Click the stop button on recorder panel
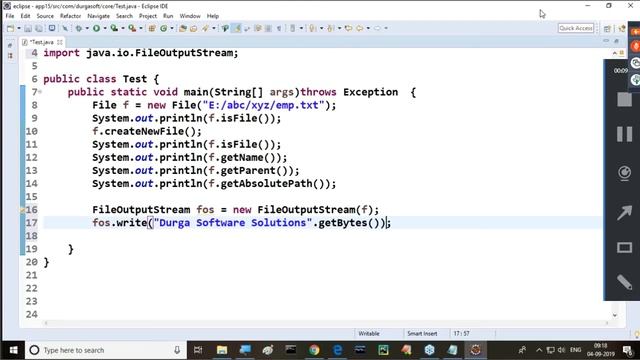Image resolution: width=640 pixels, height=360 pixels. pyautogui.click(x=624, y=100)
